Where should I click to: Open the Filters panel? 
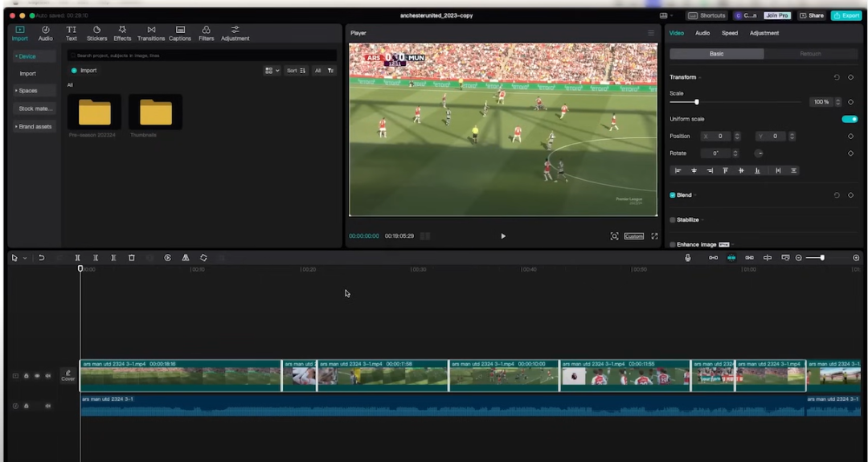coord(207,33)
